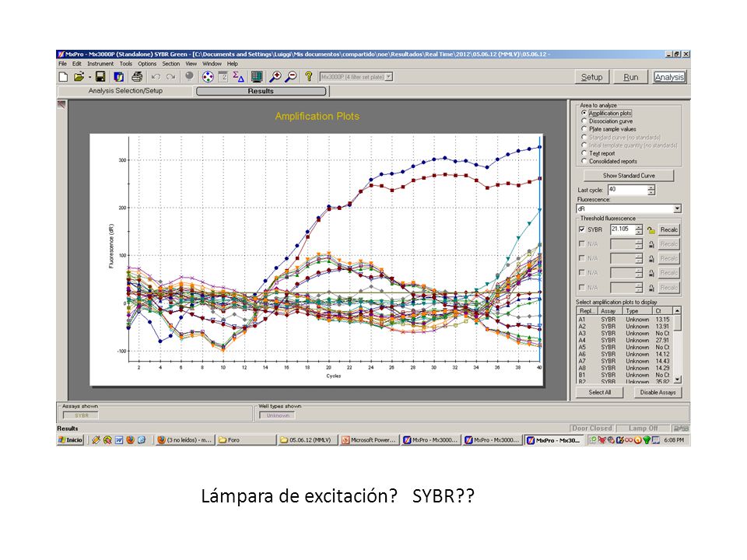The height and width of the screenshot is (560, 747).
Task: Open the Edit menu
Action: coord(77,64)
